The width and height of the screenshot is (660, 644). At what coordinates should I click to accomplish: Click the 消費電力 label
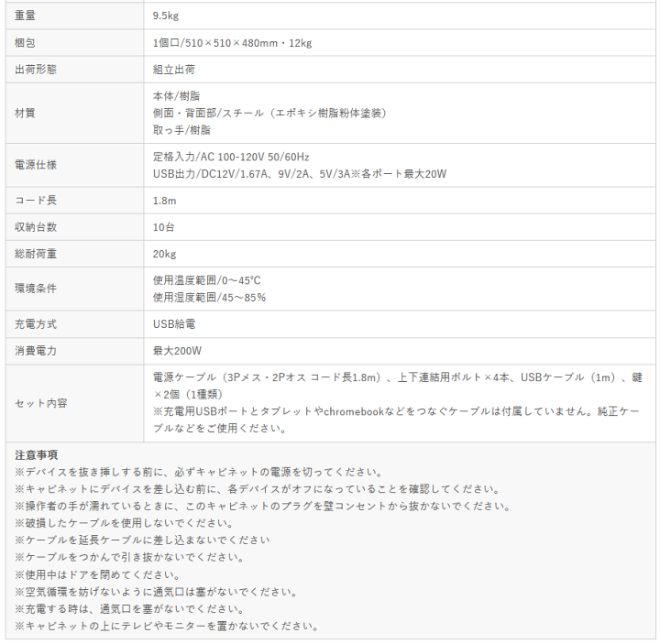click(x=36, y=350)
